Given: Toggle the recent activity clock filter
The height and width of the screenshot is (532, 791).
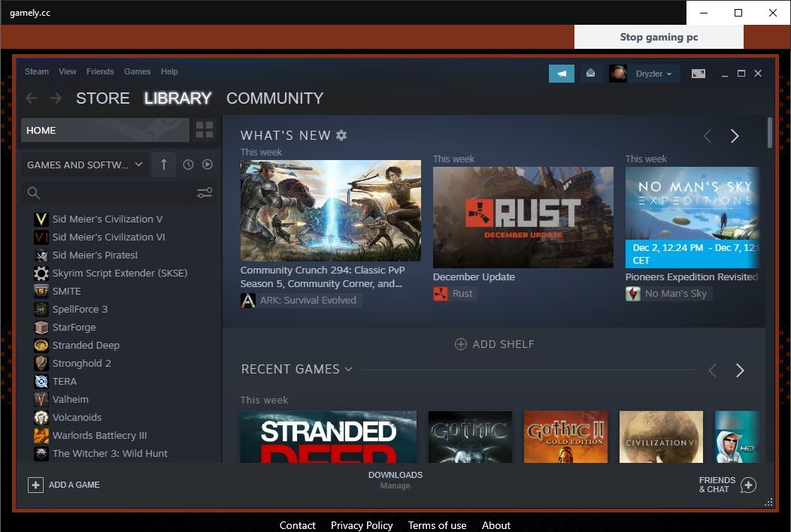Looking at the screenshot, I should point(188,165).
